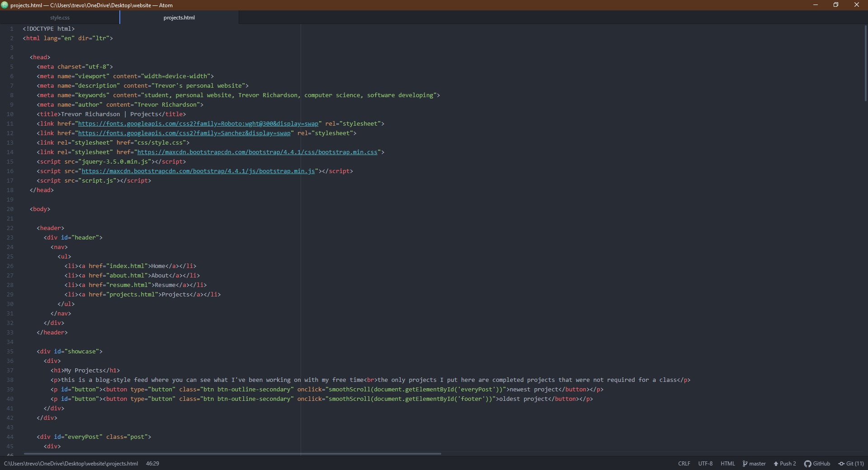Select the projects.html tab
Screen dimensions: 868x470
[179, 18]
